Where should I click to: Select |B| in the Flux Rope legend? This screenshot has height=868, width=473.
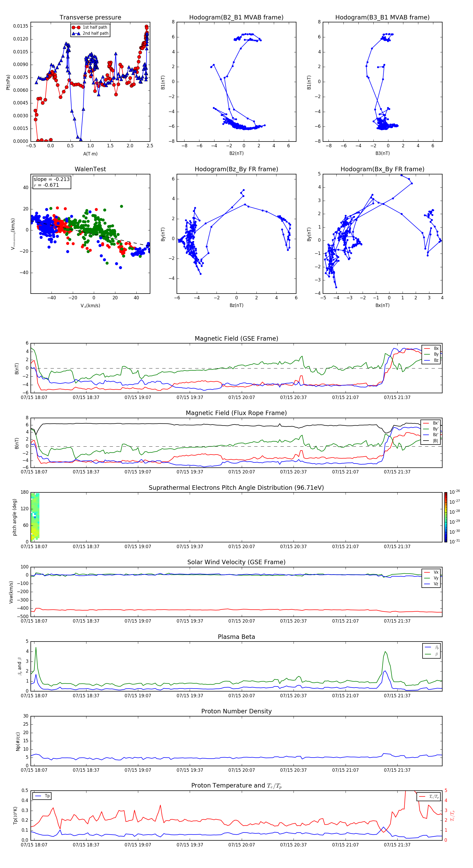431,441
